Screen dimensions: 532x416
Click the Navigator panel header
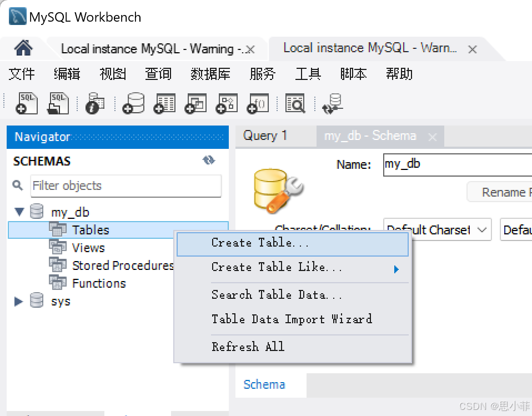tap(117, 137)
